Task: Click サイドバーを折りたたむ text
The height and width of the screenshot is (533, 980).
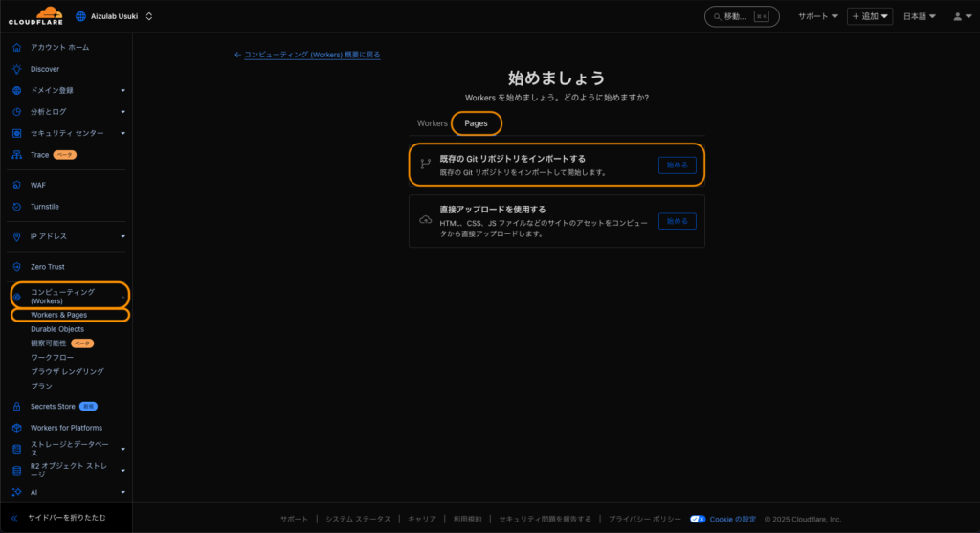Action: pyautogui.click(x=66, y=518)
